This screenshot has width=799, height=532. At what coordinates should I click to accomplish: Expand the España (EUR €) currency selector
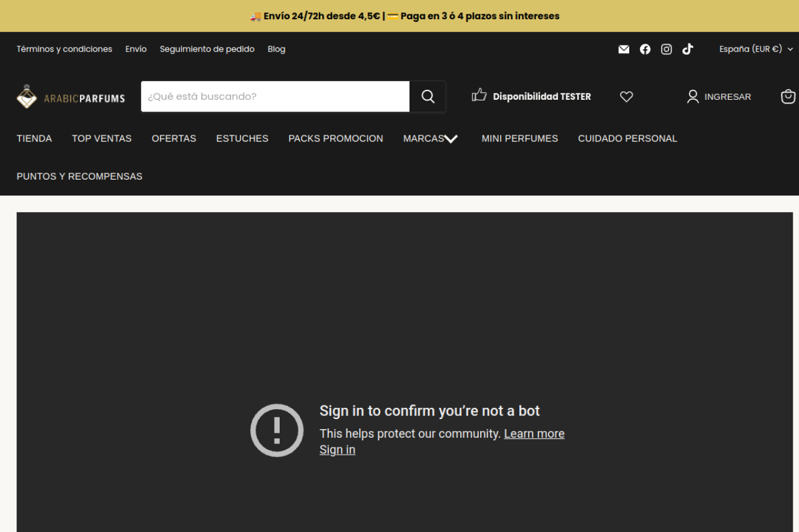pyautogui.click(x=755, y=49)
